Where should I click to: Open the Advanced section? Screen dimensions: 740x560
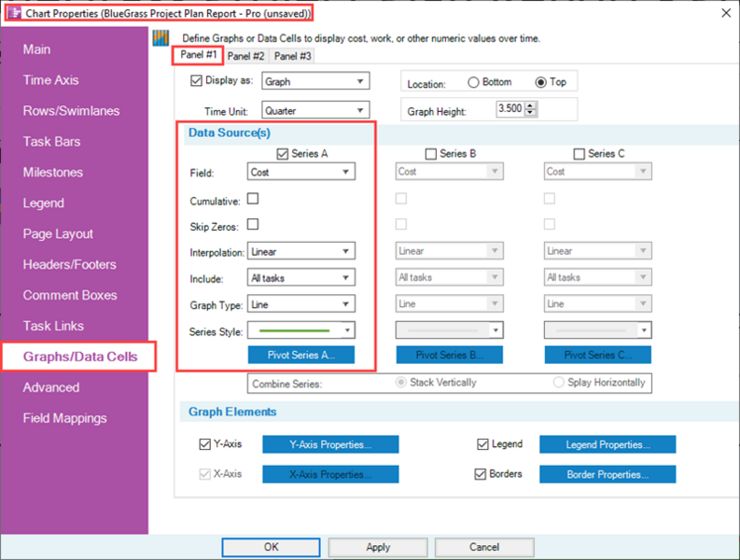pyautogui.click(x=51, y=387)
